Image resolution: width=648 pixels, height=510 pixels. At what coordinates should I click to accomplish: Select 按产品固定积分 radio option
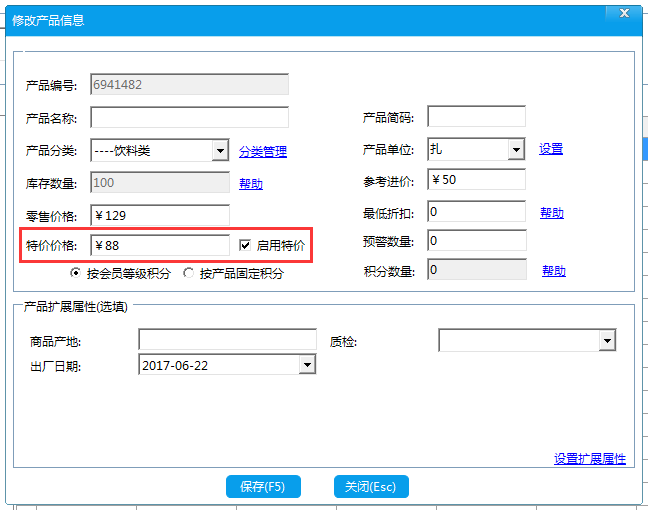(188, 273)
